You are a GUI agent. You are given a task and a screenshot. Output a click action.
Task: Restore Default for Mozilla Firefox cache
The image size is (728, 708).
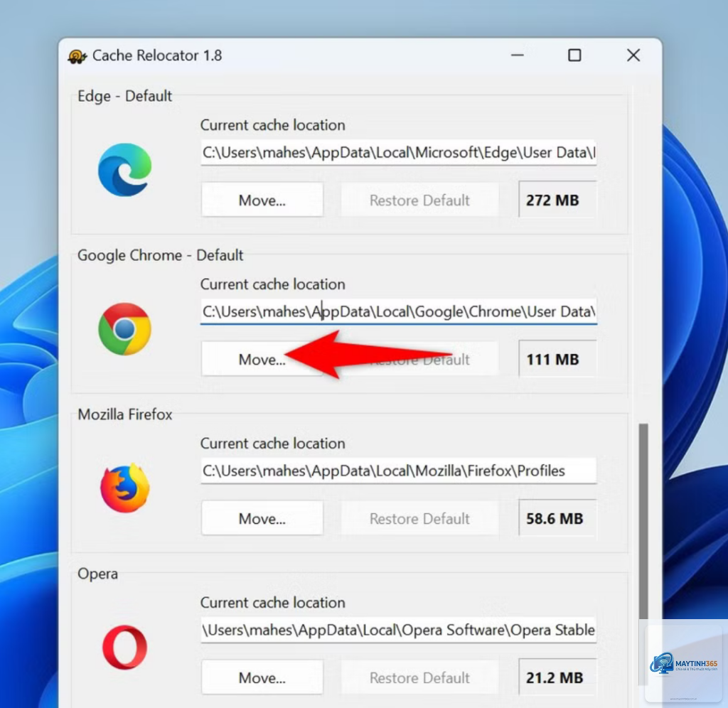tap(419, 518)
